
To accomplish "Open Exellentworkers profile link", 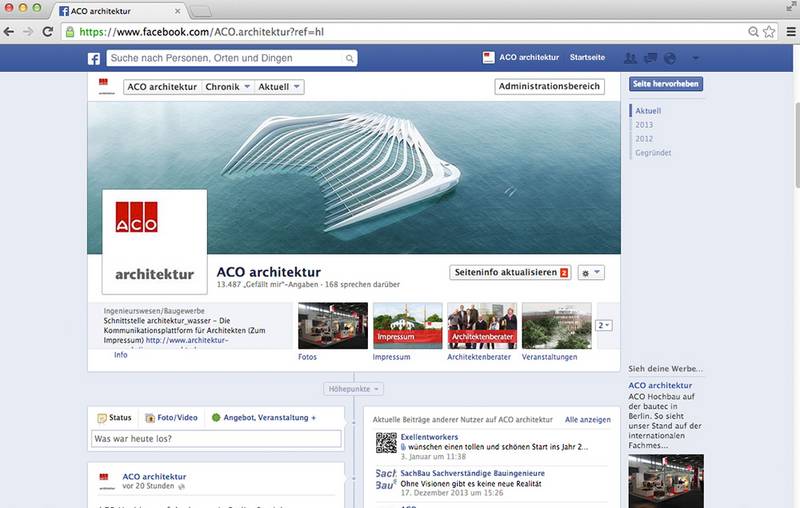I will point(429,437).
